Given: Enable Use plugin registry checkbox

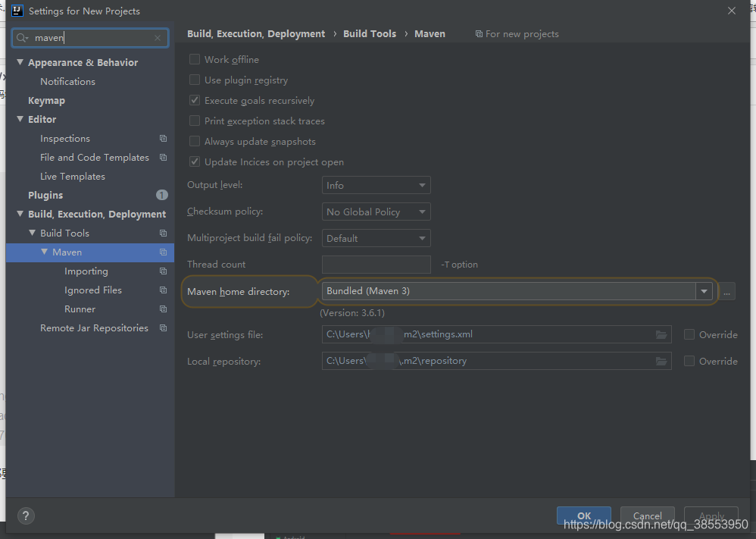Looking at the screenshot, I should 195,80.
